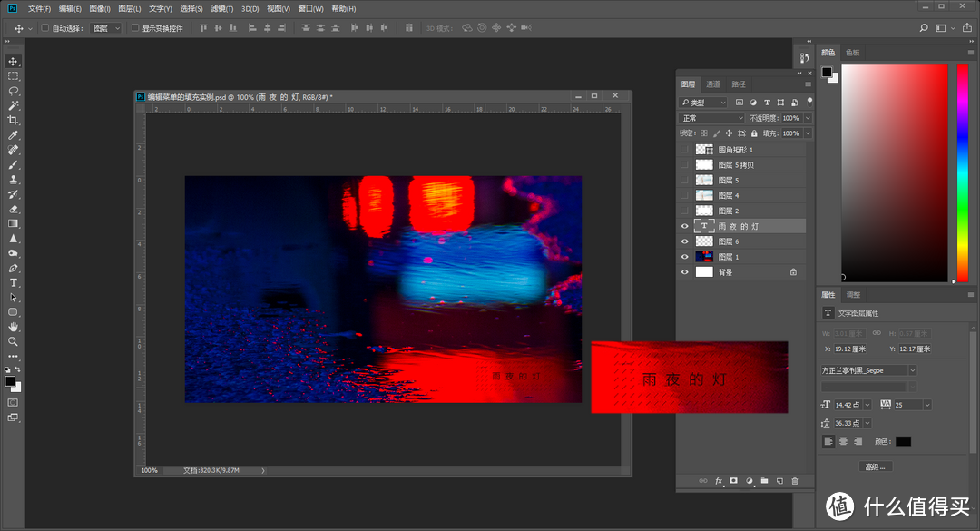Open the 滤镜 menu
The width and height of the screenshot is (980, 531).
tap(220, 8)
